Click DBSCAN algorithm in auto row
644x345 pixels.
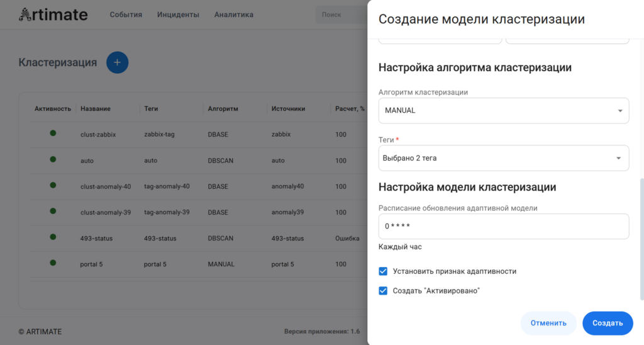(221, 161)
